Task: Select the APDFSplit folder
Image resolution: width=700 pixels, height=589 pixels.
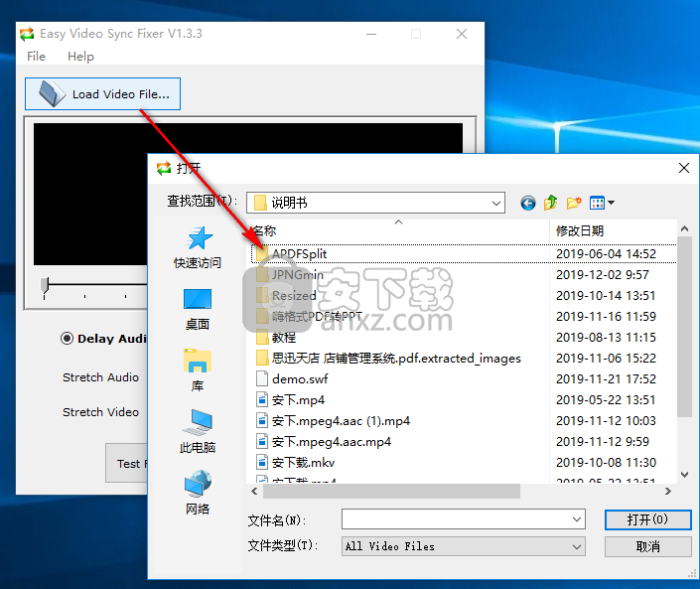Action: (x=299, y=254)
